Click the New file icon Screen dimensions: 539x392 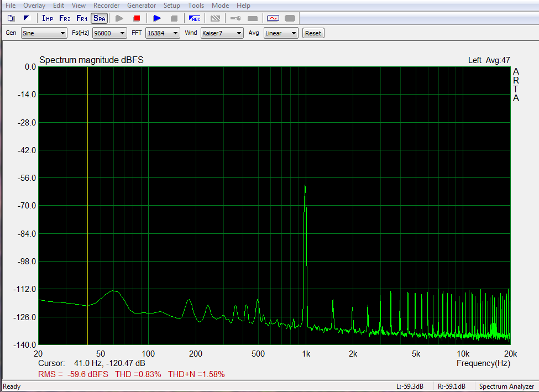[x=11, y=18]
